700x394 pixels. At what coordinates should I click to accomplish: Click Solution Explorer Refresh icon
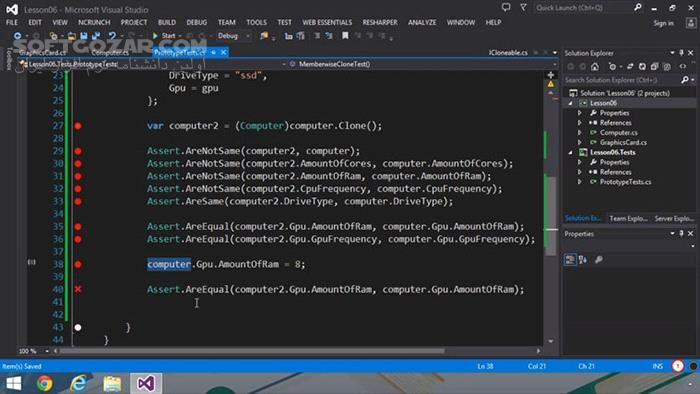(x=642, y=66)
